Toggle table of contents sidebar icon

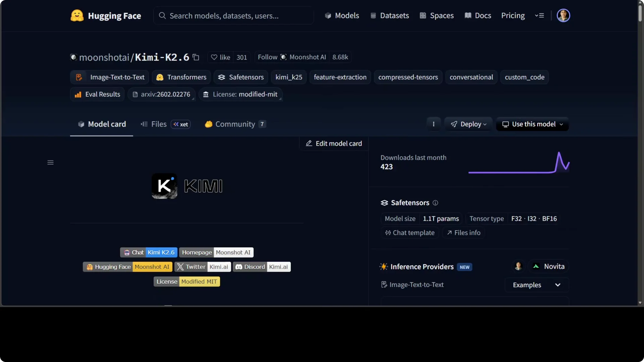click(50, 163)
